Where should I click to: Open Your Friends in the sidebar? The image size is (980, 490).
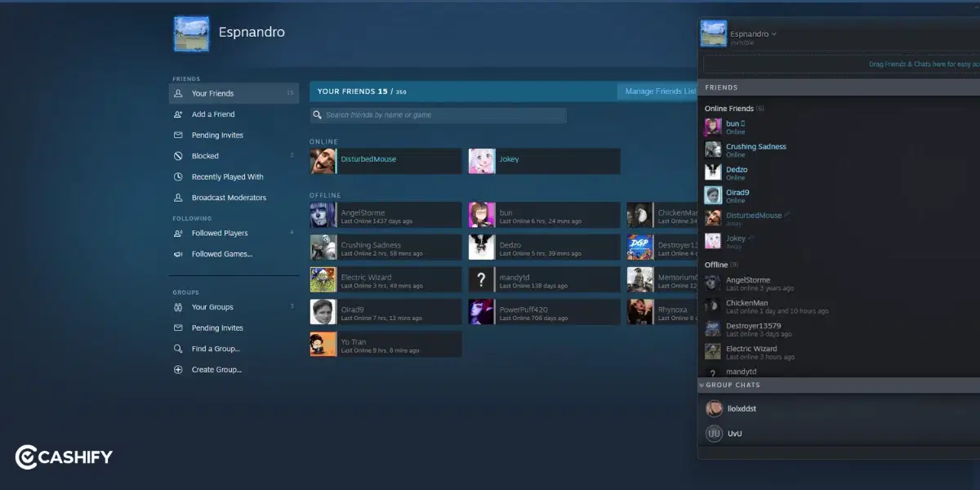click(234, 93)
